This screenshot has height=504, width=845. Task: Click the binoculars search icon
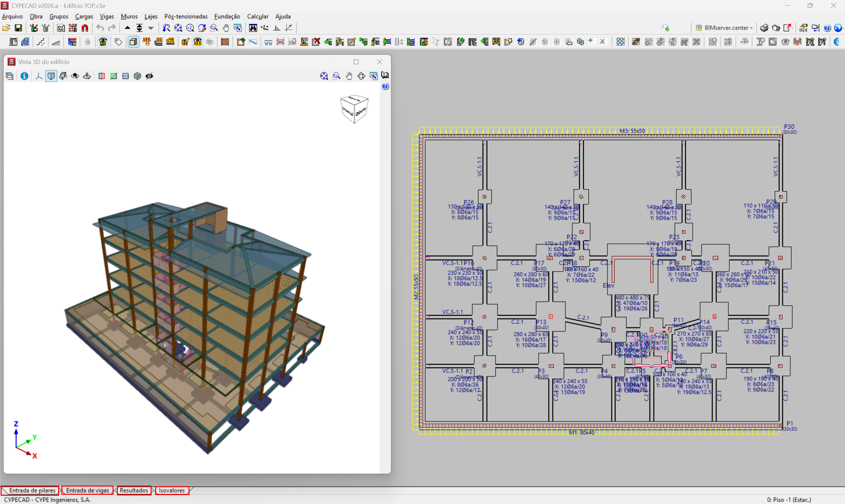253,28
